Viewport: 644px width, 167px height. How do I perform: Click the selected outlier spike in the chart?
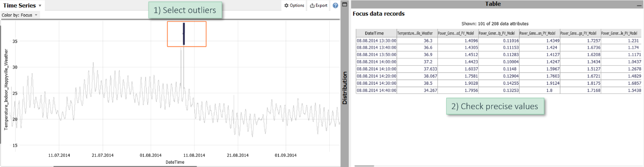point(184,34)
